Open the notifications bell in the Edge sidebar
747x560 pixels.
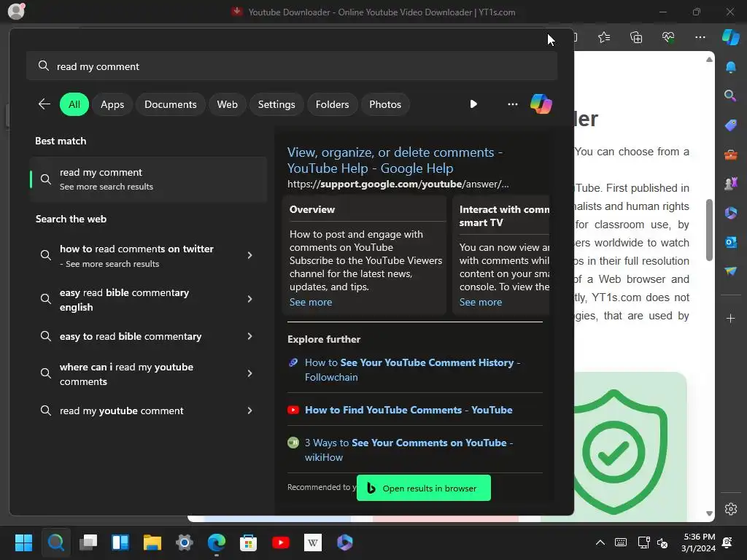pyautogui.click(x=730, y=67)
